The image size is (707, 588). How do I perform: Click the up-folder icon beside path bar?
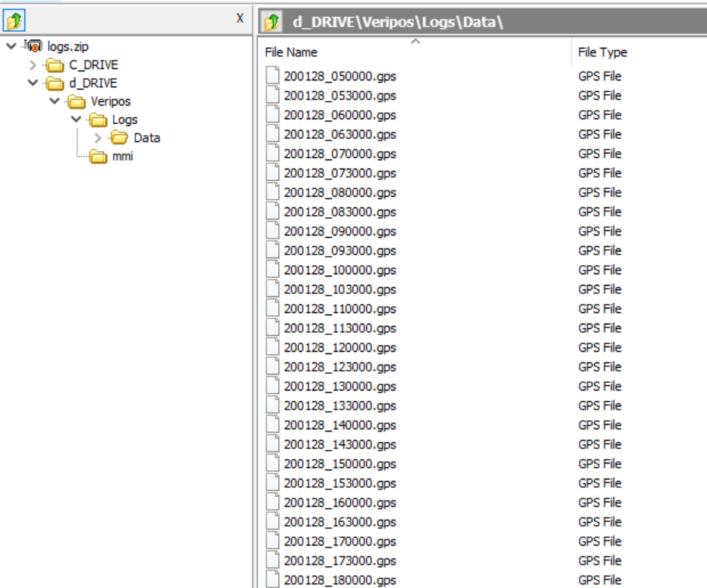pos(272,21)
